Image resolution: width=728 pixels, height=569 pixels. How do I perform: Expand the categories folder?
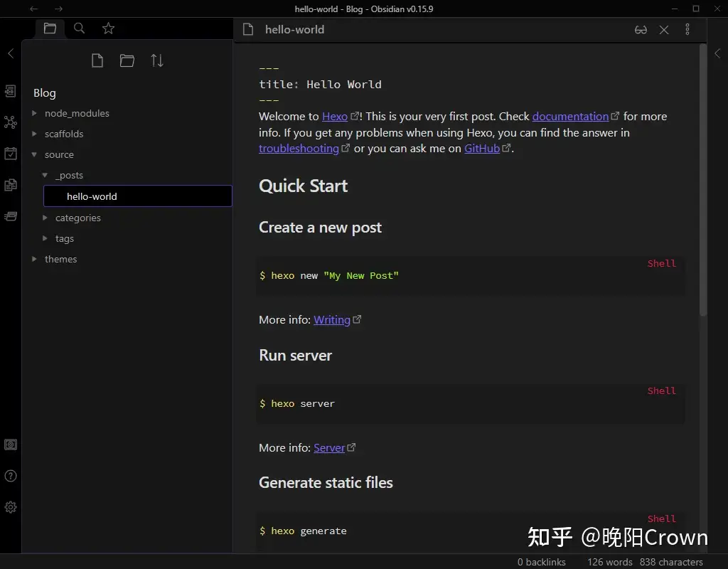[45, 218]
